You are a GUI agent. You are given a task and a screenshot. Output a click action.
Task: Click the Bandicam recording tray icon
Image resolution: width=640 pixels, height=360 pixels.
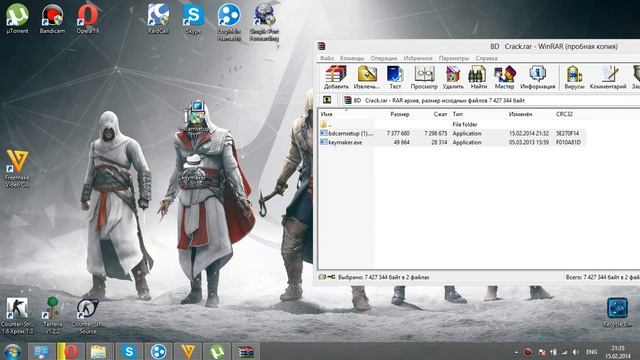point(528,352)
